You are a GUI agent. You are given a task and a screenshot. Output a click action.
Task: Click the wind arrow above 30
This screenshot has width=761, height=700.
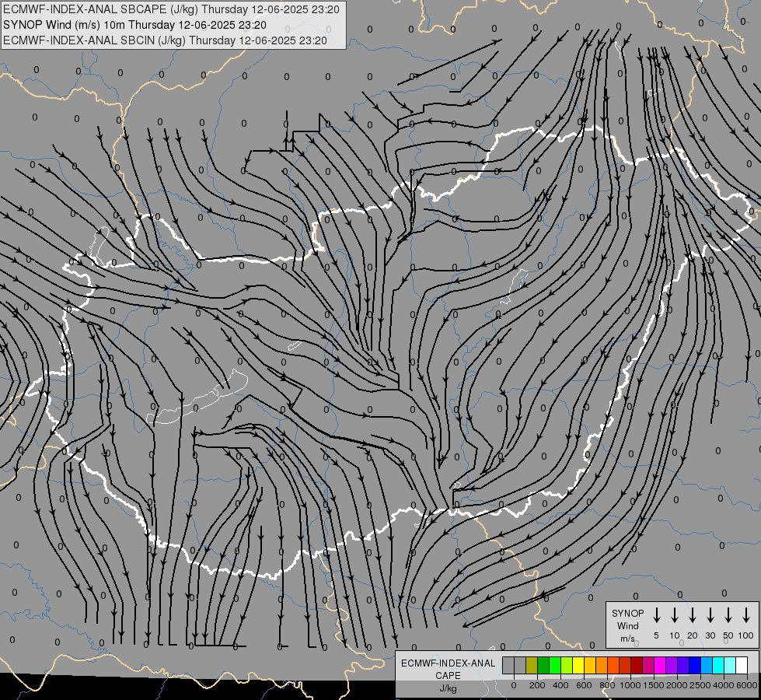[710, 615]
